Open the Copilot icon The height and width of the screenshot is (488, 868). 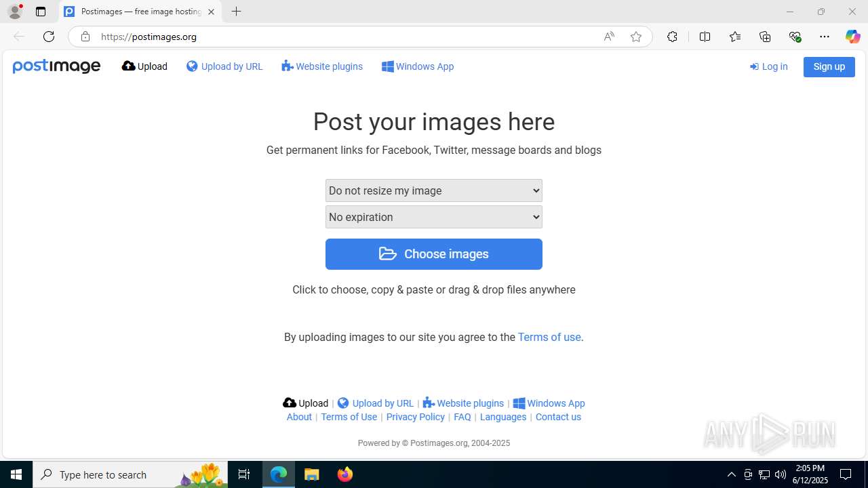coord(852,37)
